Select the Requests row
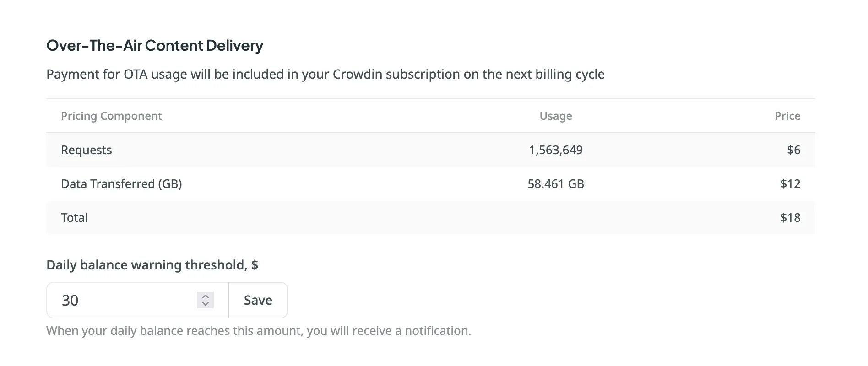This screenshot has width=868, height=366. (x=320, y=150)
